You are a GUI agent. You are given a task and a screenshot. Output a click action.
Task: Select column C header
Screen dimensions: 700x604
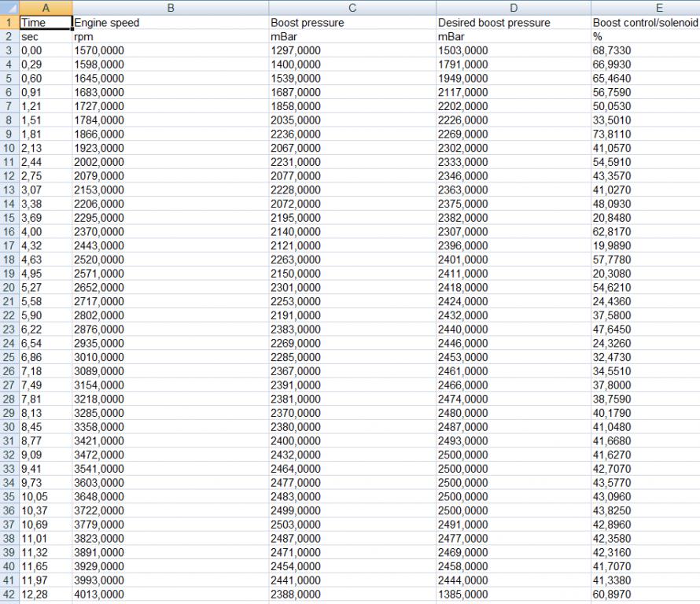(x=351, y=7)
